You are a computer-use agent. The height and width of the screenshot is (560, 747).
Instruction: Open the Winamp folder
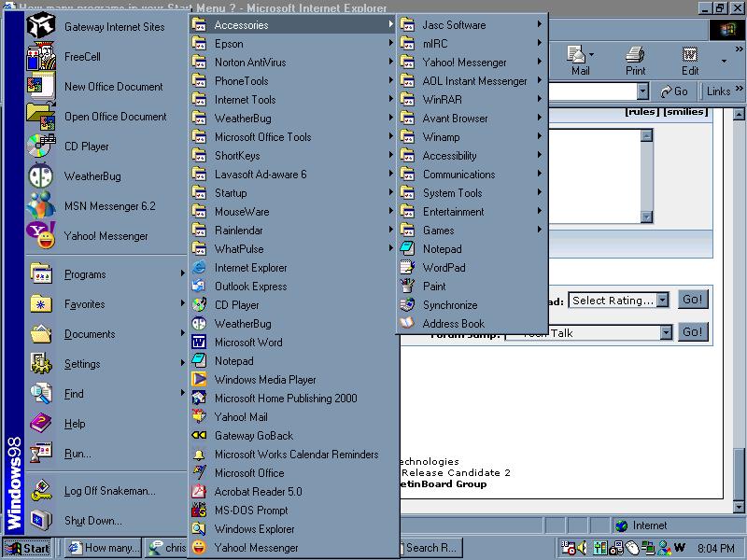point(472,137)
